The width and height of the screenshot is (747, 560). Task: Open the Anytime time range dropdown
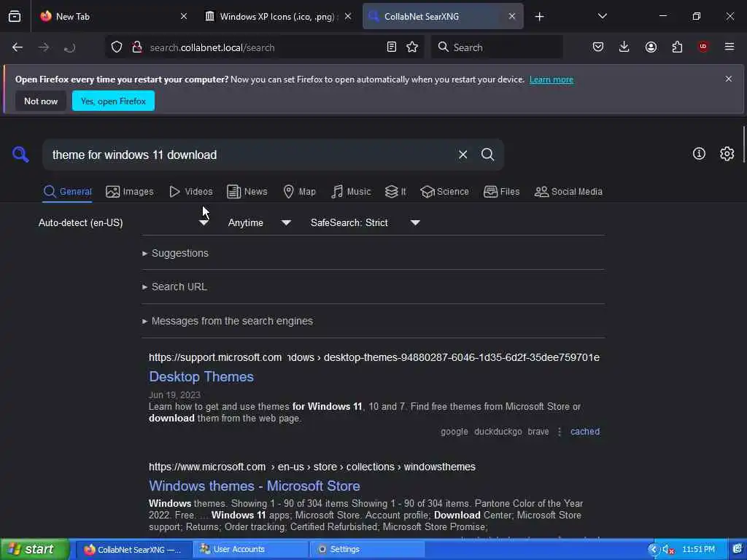tap(259, 222)
